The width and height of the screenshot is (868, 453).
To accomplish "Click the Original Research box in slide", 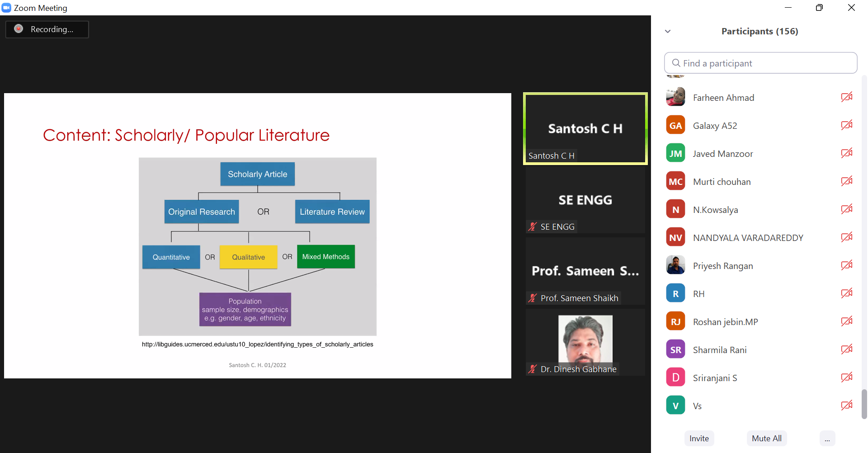I will point(202,212).
